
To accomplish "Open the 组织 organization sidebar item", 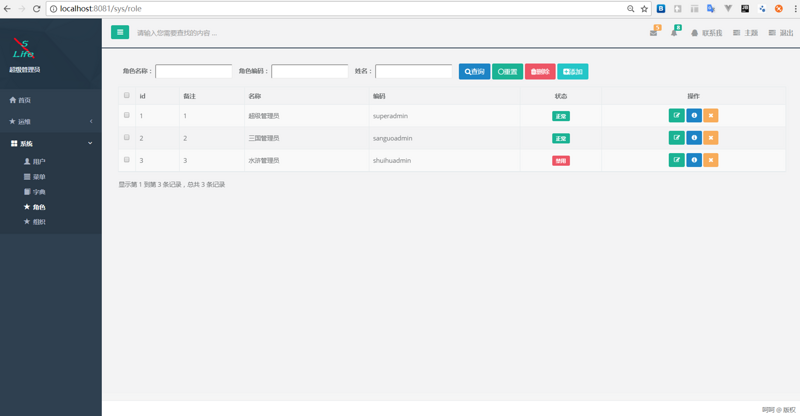I will pyautogui.click(x=35, y=222).
